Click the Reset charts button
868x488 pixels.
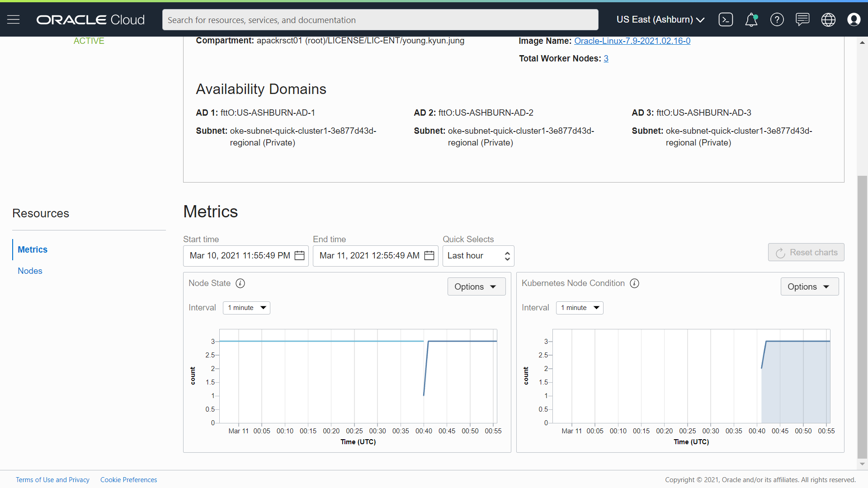coord(806,252)
